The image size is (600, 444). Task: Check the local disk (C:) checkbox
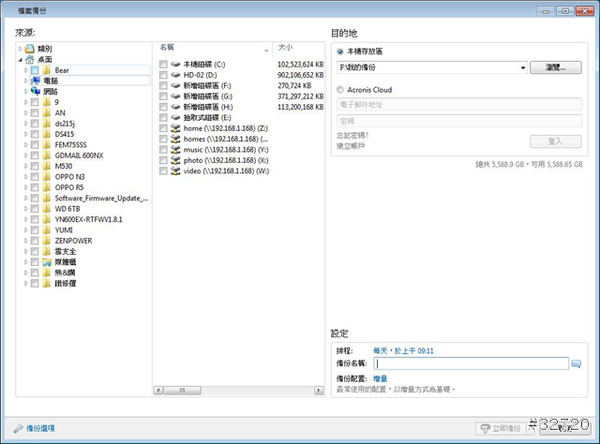[163, 64]
